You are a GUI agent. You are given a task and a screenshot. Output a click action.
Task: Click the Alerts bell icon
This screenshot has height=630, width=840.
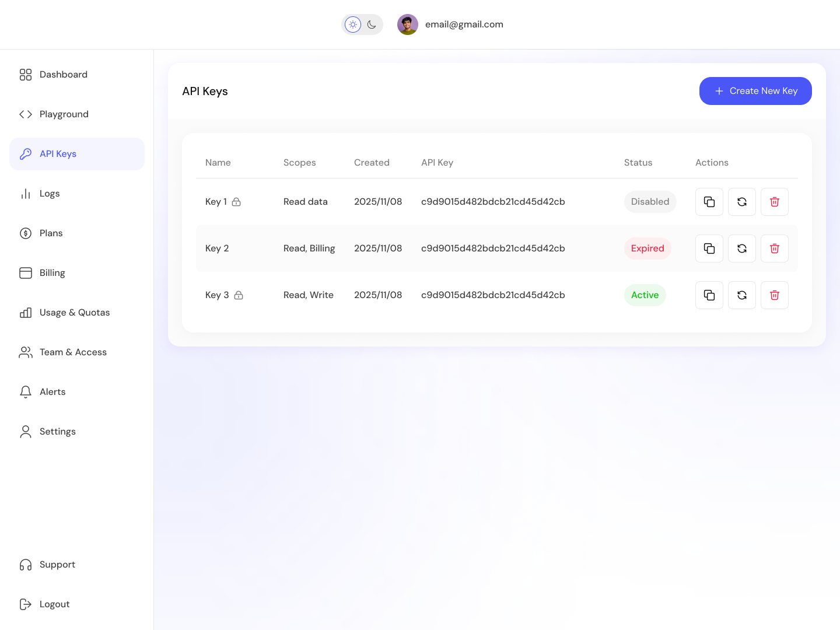click(25, 391)
